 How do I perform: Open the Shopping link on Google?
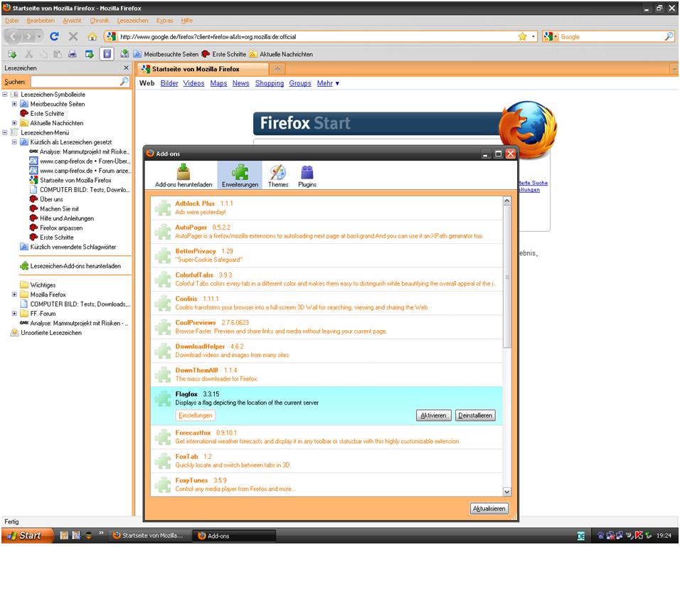[x=270, y=83]
